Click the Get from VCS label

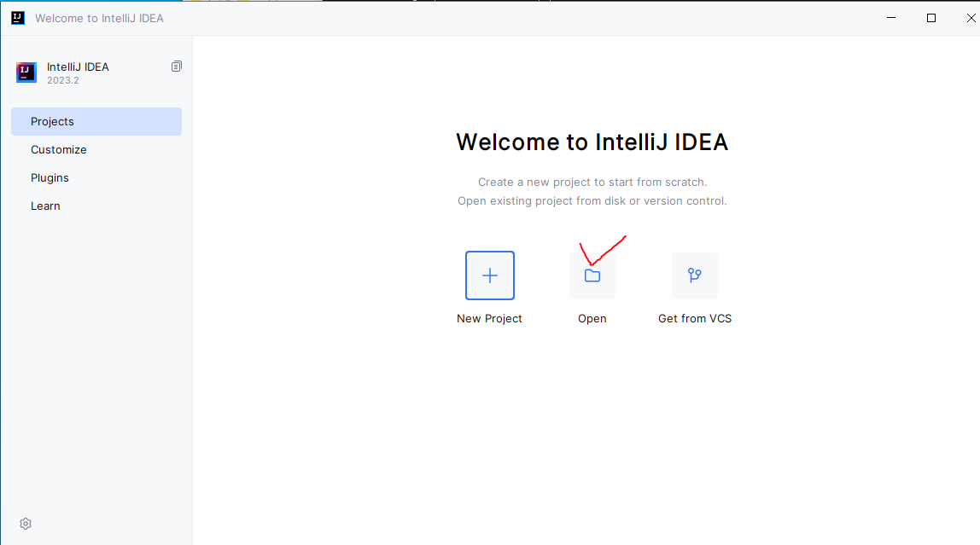coord(694,318)
